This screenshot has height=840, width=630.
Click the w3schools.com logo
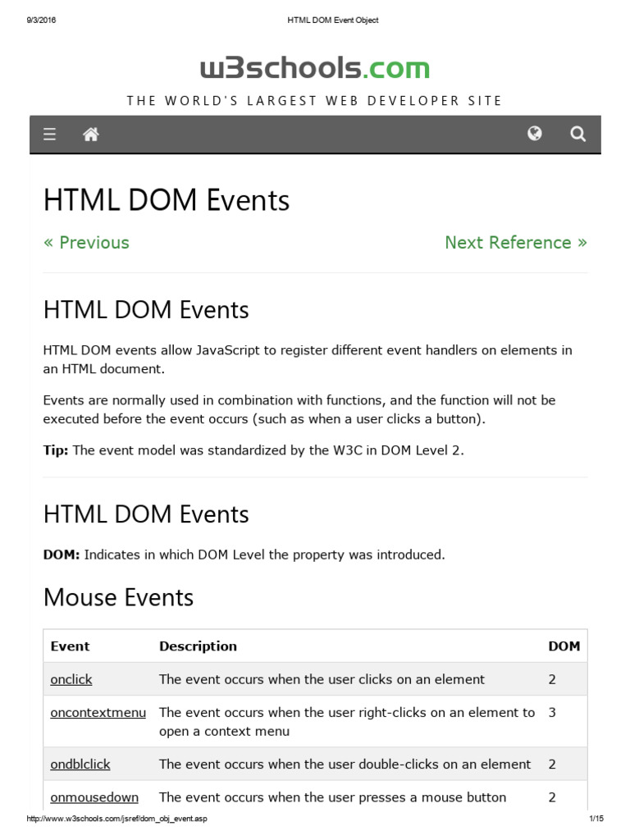tap(315, 68)
